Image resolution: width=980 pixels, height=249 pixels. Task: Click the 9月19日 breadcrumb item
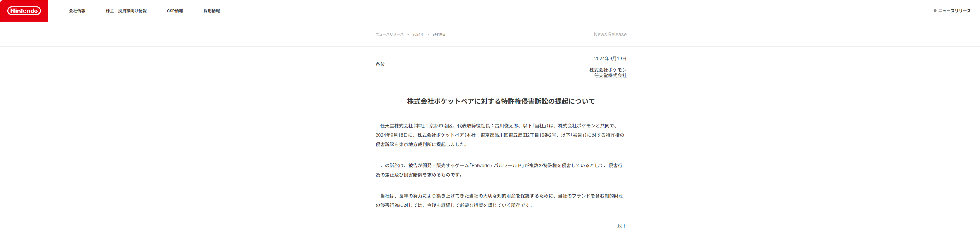[439, 35]
